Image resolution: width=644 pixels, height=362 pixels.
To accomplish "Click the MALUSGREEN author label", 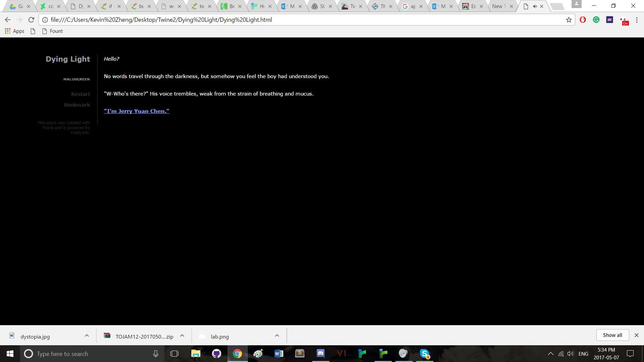I will 76,79.
